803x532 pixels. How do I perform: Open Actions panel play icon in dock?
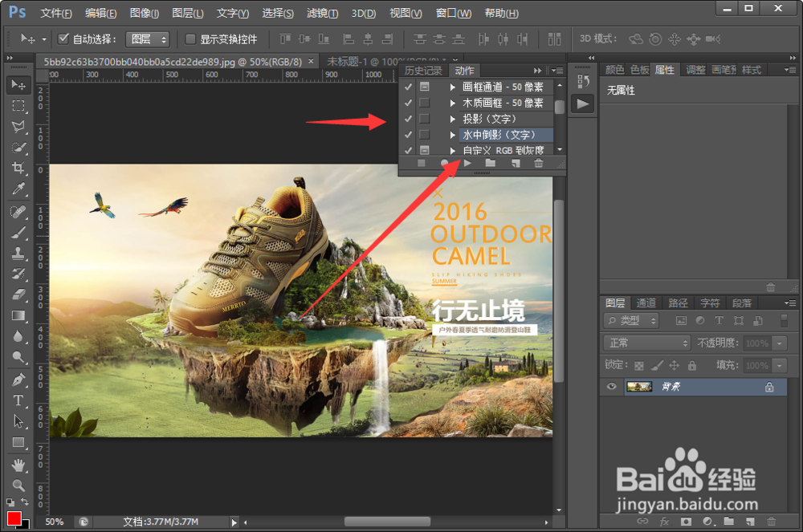tap(583, 104)
